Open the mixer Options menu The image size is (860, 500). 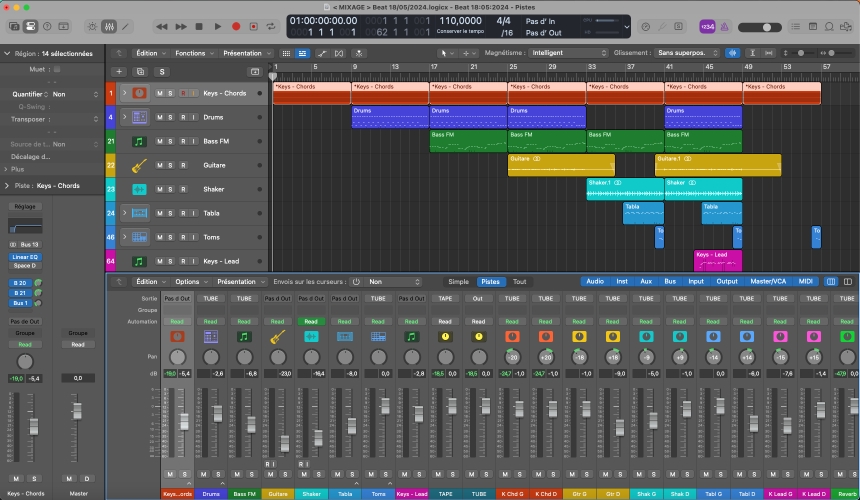tap(191, 282)
